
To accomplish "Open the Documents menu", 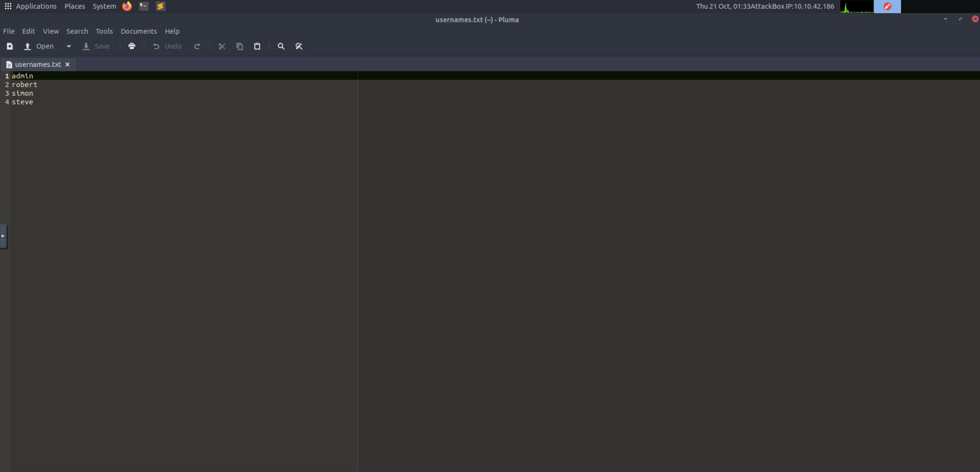I will point(139,31).
